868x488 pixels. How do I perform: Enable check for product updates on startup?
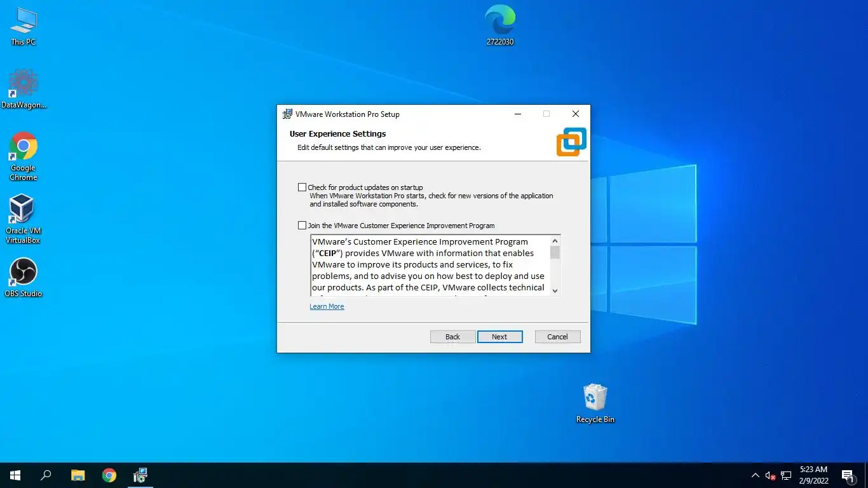[302, 187]
